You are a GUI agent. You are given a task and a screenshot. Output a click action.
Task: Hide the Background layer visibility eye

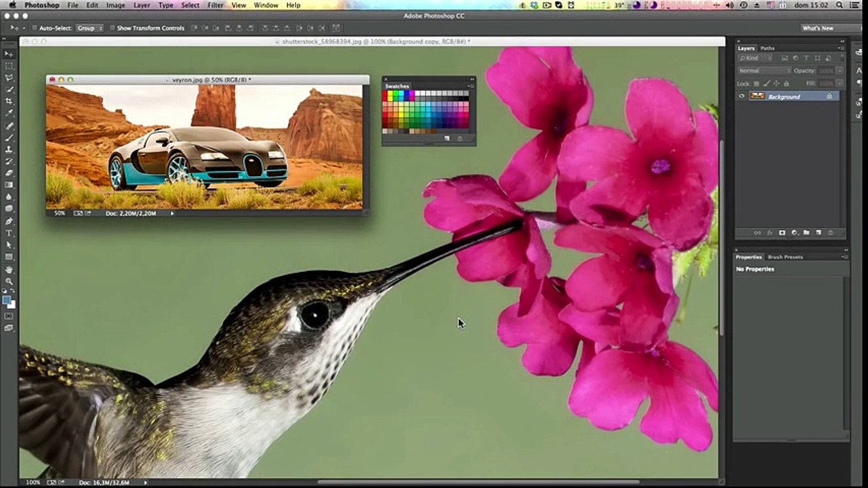pos(742,96)
